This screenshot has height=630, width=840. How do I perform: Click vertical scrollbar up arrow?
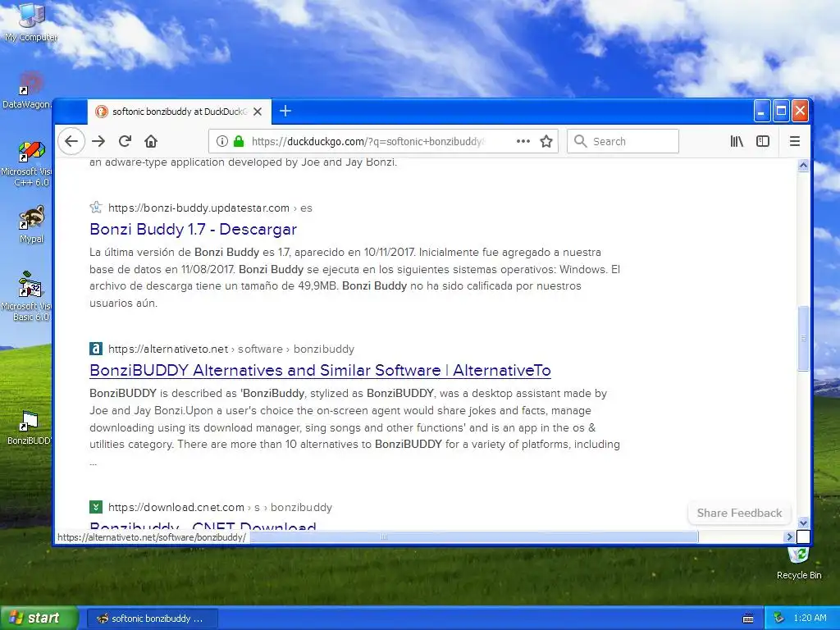pos(803,165)
